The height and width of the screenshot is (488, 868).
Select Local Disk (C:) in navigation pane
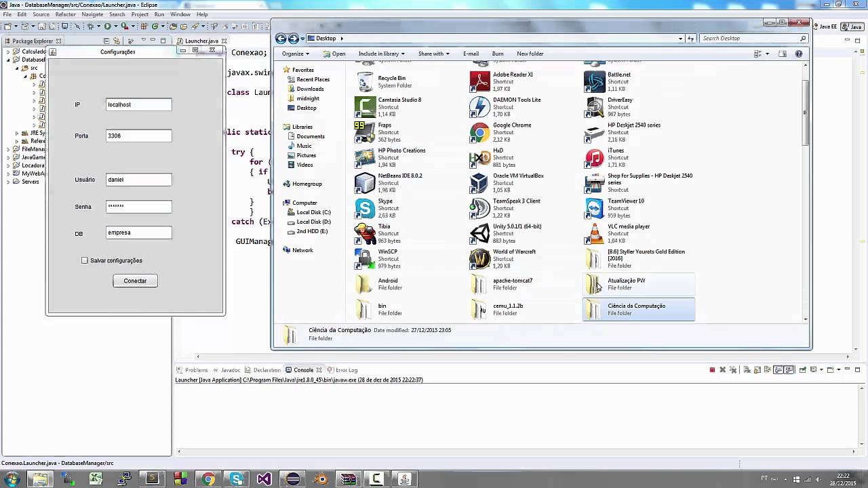(x=313, y=212)
